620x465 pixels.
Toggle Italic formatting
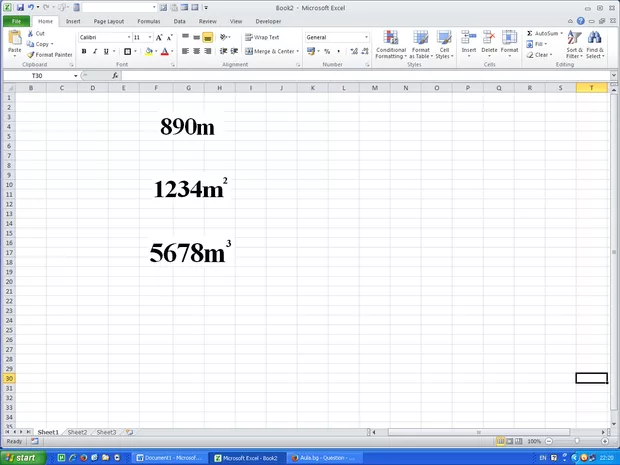tap(95, 51)
